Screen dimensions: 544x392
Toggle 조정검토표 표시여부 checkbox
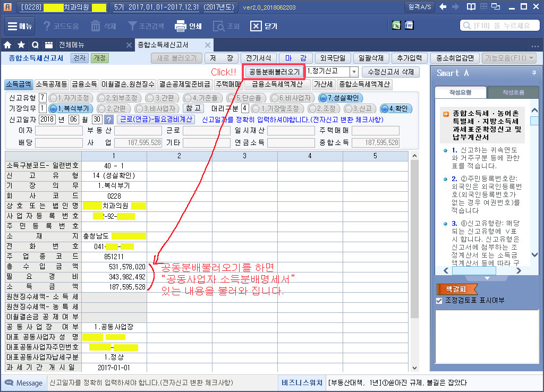point(439,301)
